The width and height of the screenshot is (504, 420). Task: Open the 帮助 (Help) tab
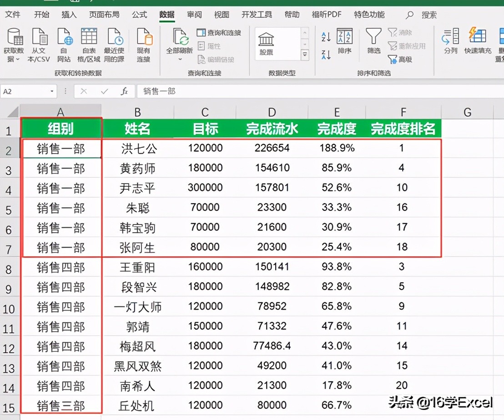pyautogui.click(x=292, y=15)
